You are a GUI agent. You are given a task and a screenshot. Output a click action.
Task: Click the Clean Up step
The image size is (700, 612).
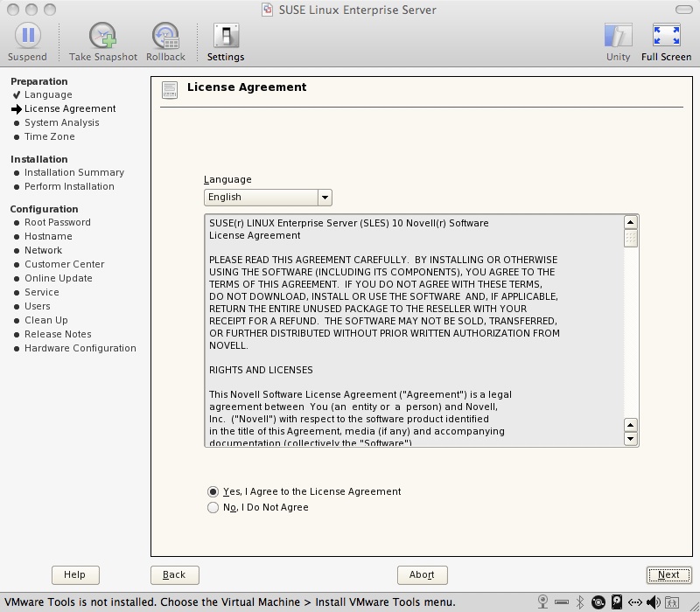(46, 320)
